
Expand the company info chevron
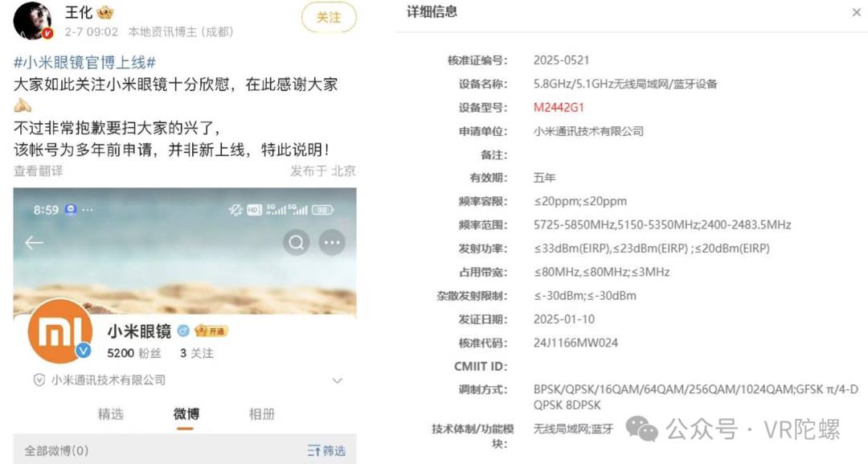click(337, 380)
